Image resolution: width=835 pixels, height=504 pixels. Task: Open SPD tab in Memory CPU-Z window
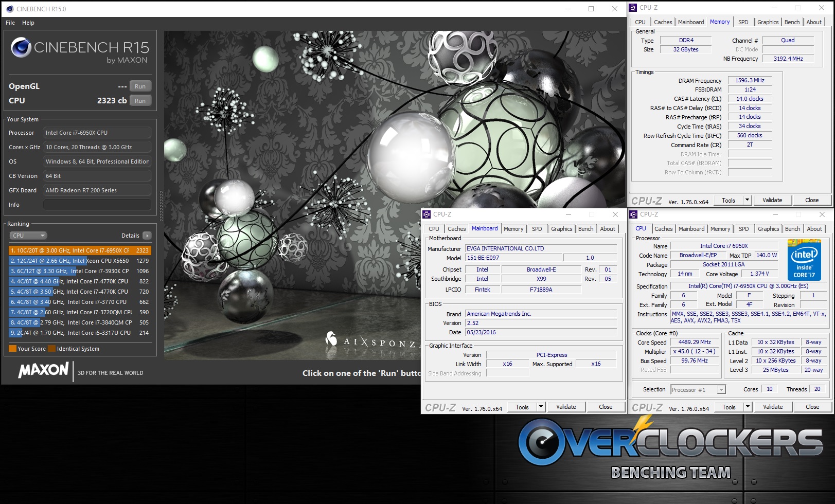(x=743, y=22)
